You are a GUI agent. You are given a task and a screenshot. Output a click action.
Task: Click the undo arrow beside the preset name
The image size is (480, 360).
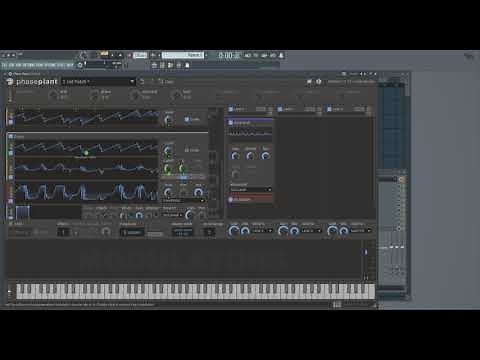tap(142, 82)
